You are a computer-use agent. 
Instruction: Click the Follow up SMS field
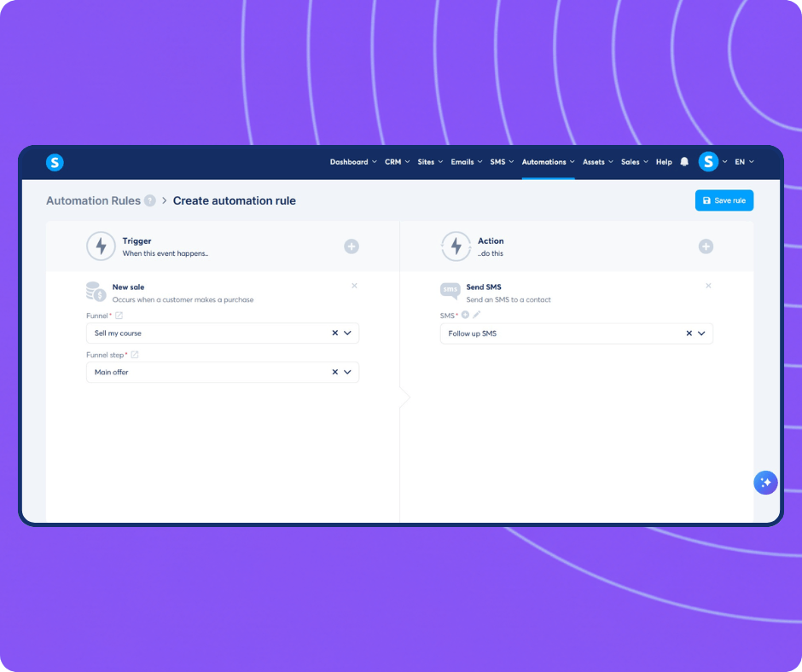(577, 333)
